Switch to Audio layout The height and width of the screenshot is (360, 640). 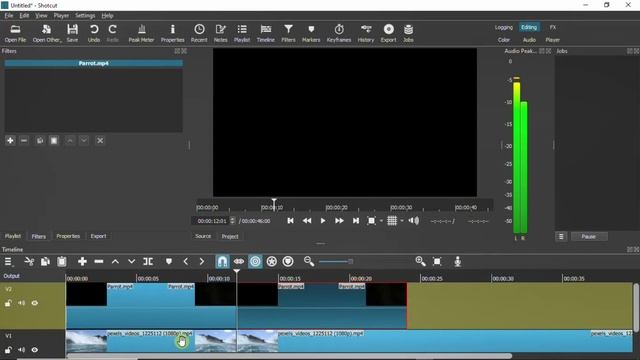click(x=529, y=40)
